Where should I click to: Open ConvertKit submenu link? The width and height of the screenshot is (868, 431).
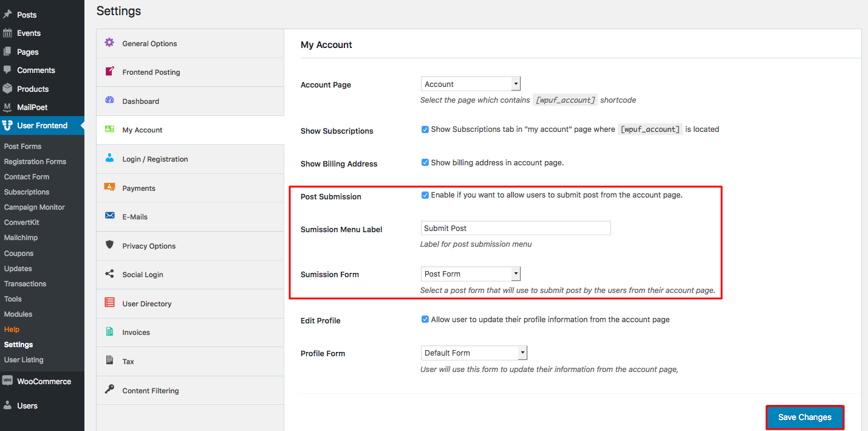pyautogui.click(x=21, y=222)
